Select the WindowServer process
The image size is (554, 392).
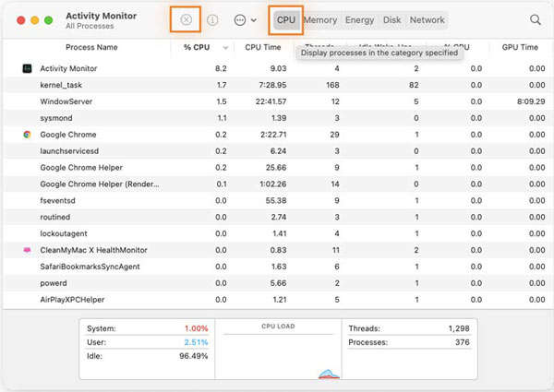pos(277,101)
